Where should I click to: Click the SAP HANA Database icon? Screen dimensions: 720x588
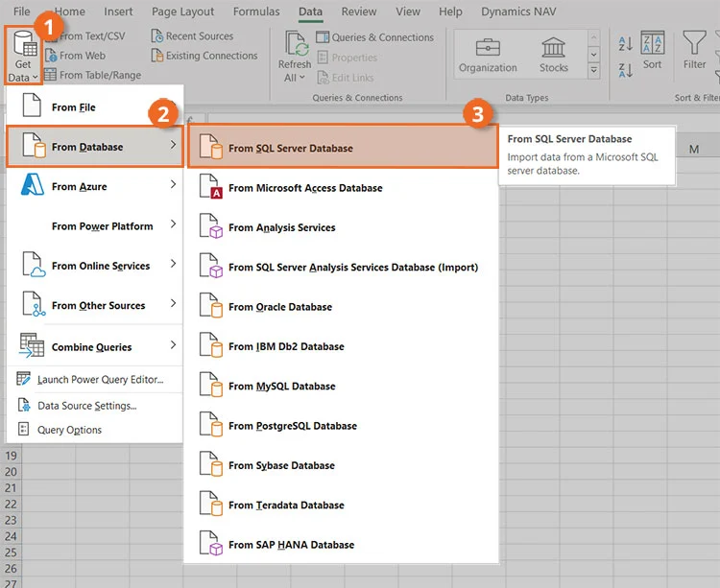(211, 544)
